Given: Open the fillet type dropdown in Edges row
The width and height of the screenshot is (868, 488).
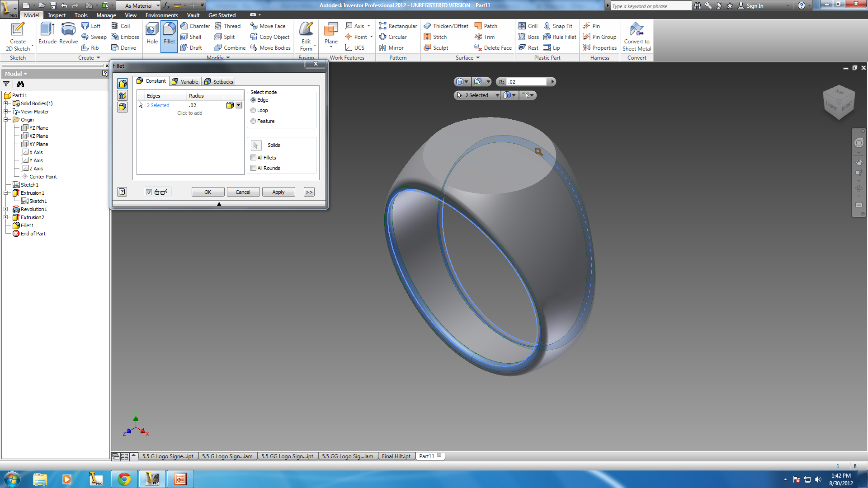Looking at the screenshot, I should coord(239,105).
